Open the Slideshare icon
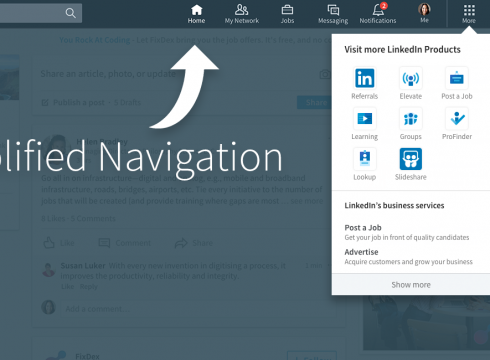This screenshot has width=490, height=360. [411, 159]
